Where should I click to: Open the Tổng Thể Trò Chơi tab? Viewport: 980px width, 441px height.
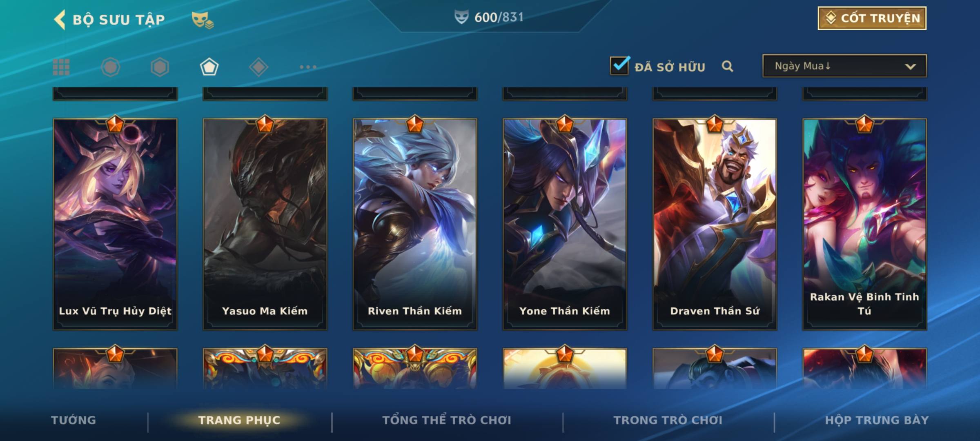coord(447,420)
